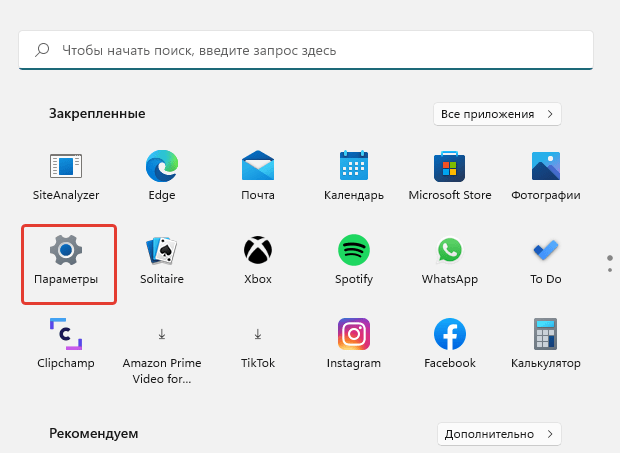Image resolution: width=620 pixels, height=453 pixels.
Task: Open Instagram
Action: (x=354, y=344)
